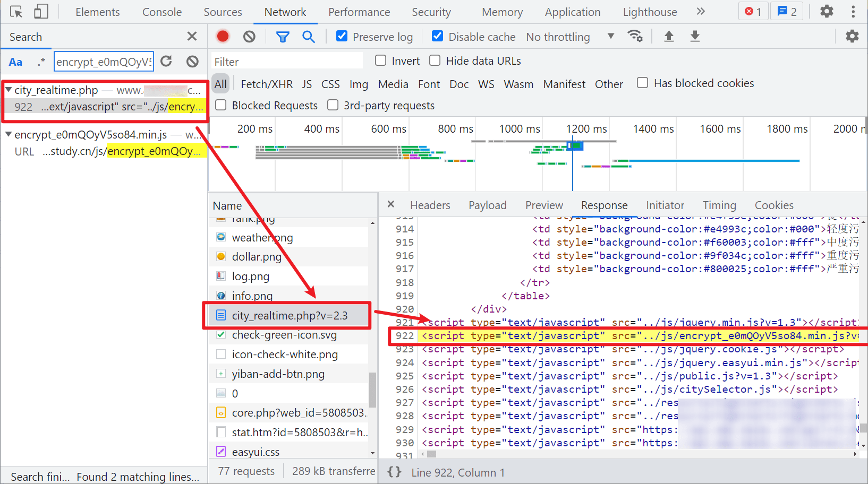Open more DevTools tabs chevron
This screenshot has height=484, width=868.
pyautogui.click(x=701, y=12)
